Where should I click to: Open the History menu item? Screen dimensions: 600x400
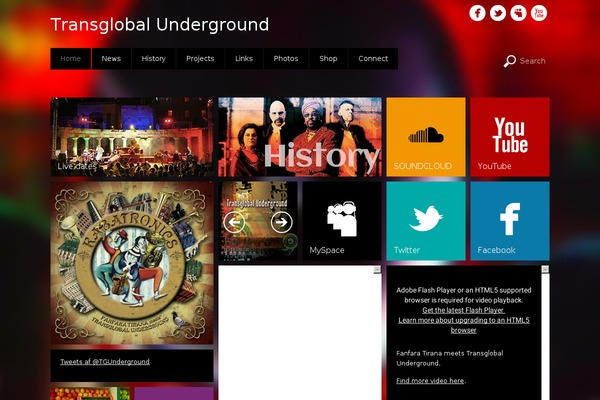[153, 59]
